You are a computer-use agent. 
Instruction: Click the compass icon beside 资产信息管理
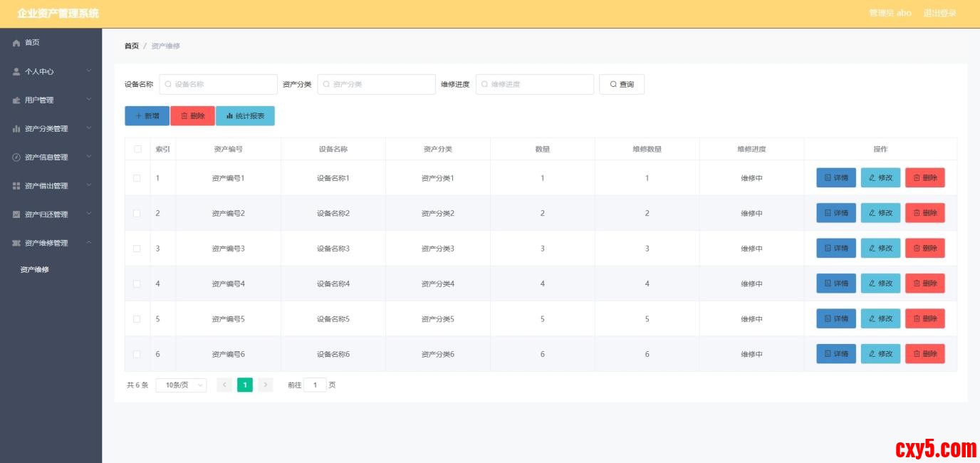(16, 157)
